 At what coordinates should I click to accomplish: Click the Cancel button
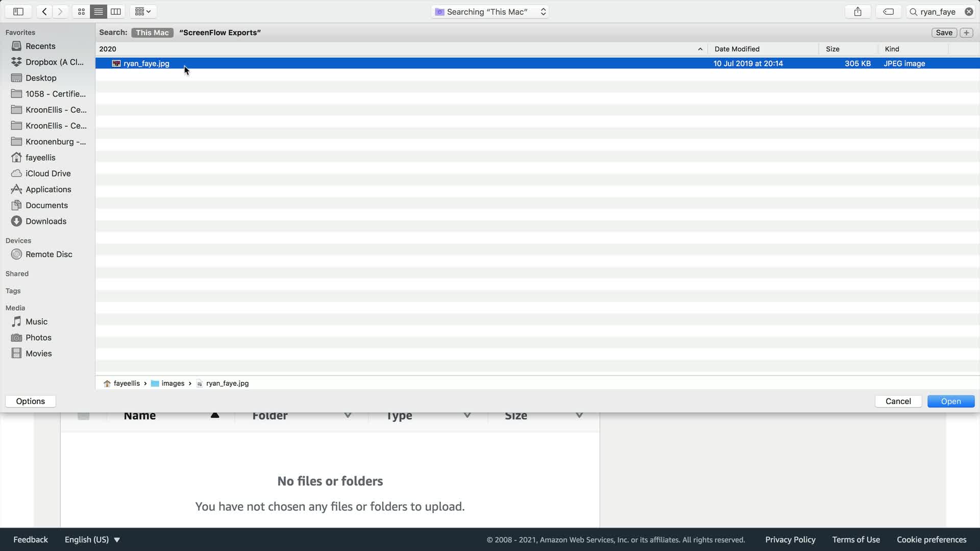pyautogui.click(x=898, y=401)
